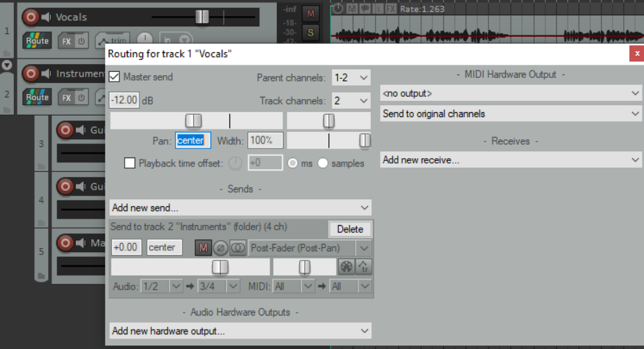644x349 pixels.
Task: Open send envelope options icon
Action: 346,267
